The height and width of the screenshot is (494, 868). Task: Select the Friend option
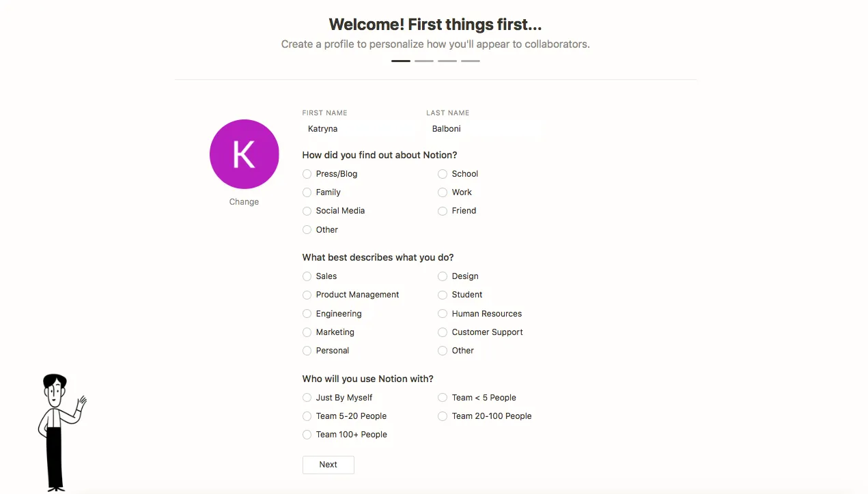click(x=443, y=211)
